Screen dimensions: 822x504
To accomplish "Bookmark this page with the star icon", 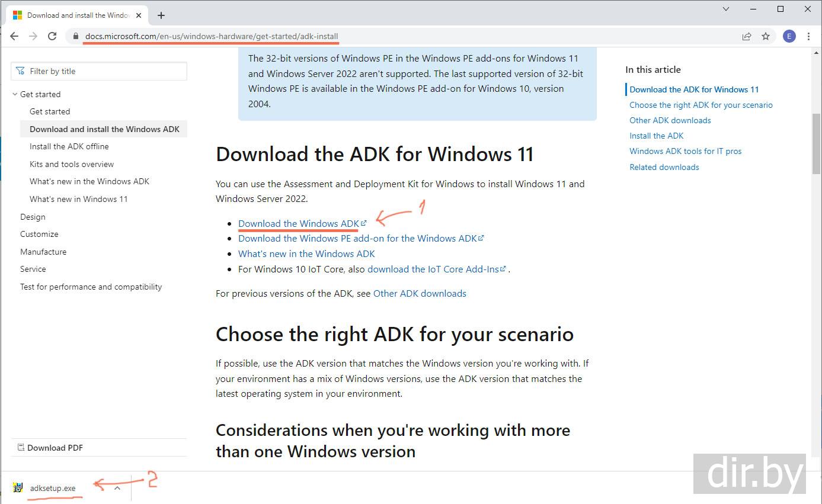I will (766, 36).
